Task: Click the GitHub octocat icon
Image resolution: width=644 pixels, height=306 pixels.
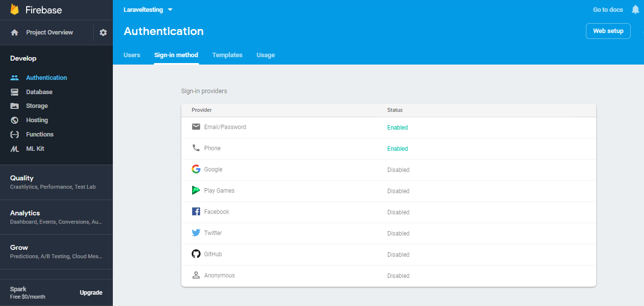Action: [x=196, y=254]
